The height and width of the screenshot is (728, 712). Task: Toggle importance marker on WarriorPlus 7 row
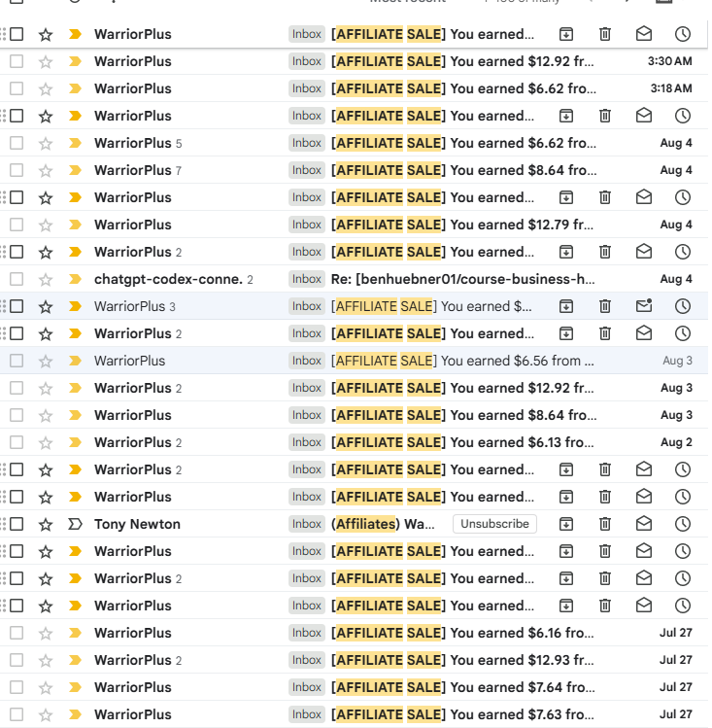[75, 170]
